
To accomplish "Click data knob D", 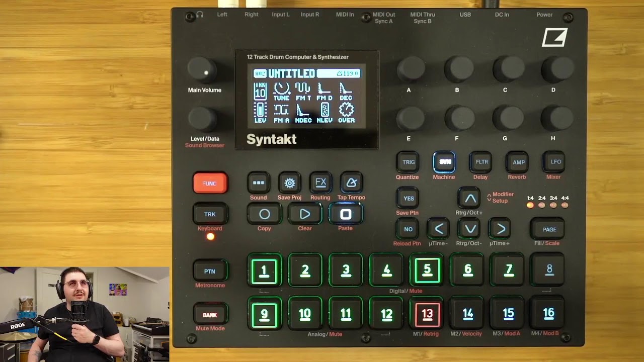I will 556,70.
